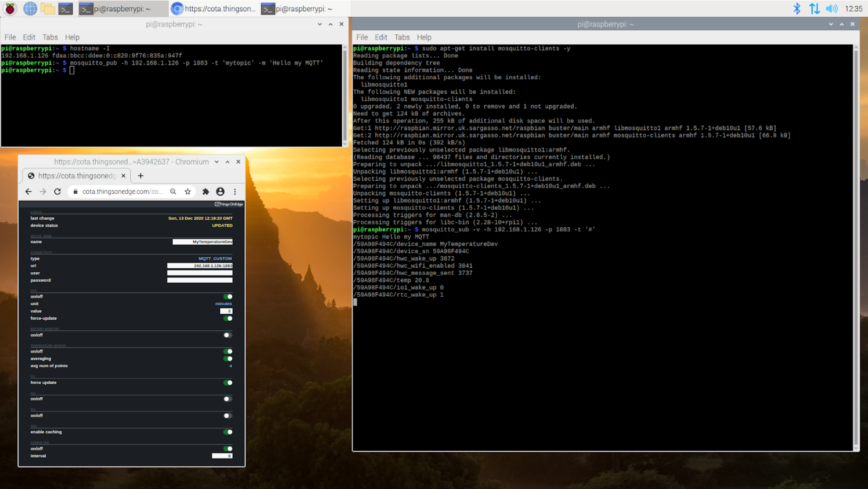
Task: Change connectivity type MQTT_CUSTOM
Action: [x=215, y=259]
